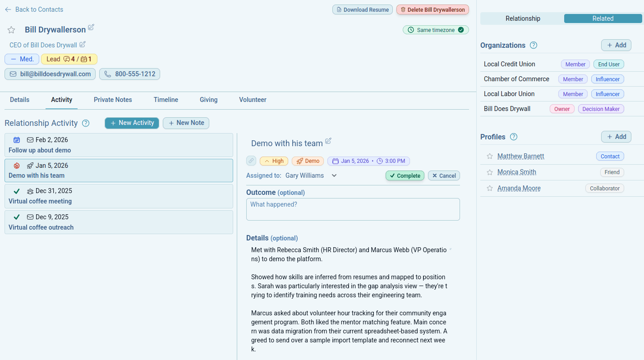644x360 pixels.
Task: Star the Matthew Barnett profile
Action: (x=489, y=156)
